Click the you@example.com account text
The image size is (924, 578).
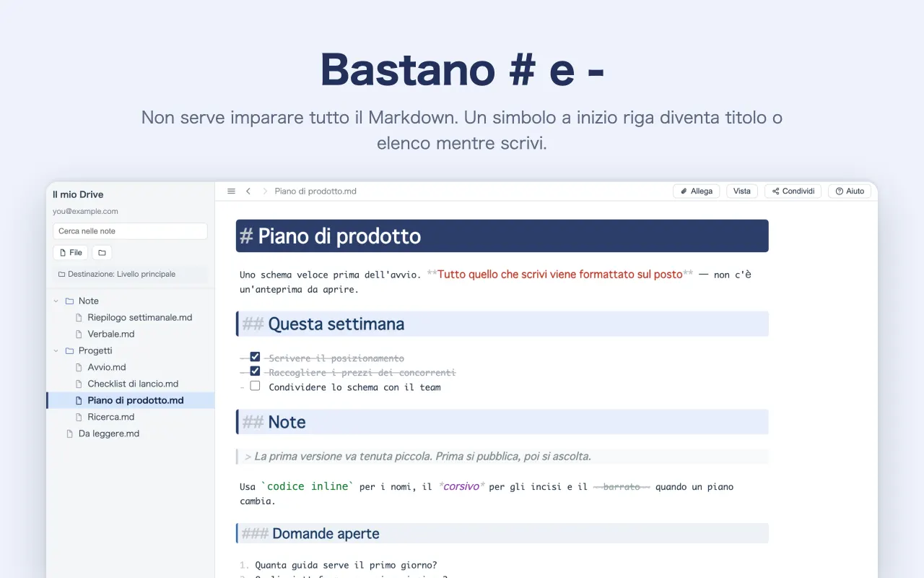tap(85, 212)
